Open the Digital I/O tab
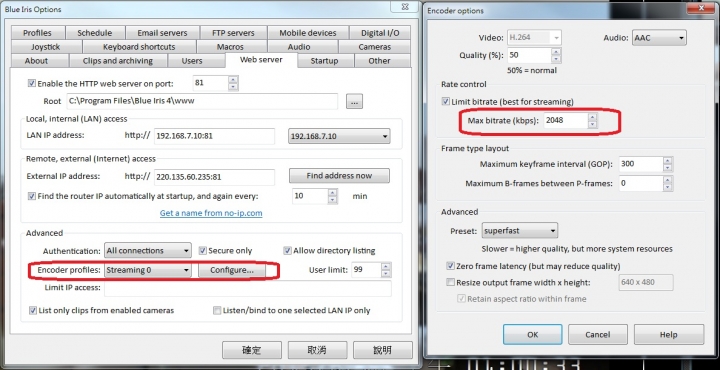 click(x=380, y=33)
